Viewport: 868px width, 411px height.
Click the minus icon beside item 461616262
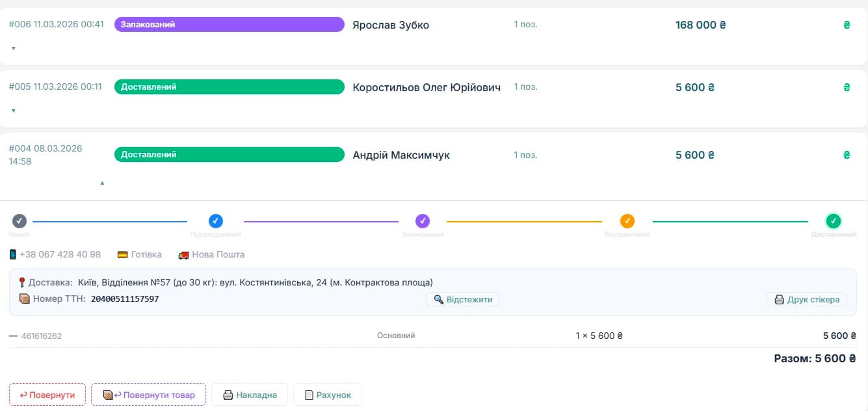(13, 336)
